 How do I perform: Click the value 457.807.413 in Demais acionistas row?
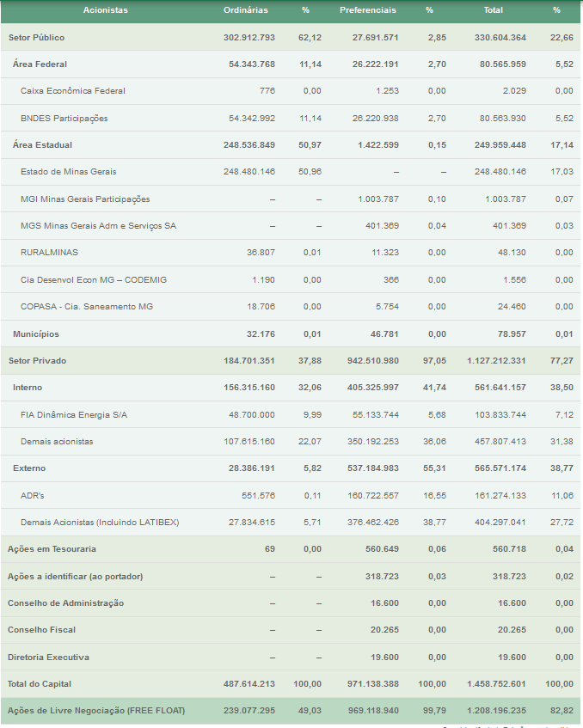point(500,442)
